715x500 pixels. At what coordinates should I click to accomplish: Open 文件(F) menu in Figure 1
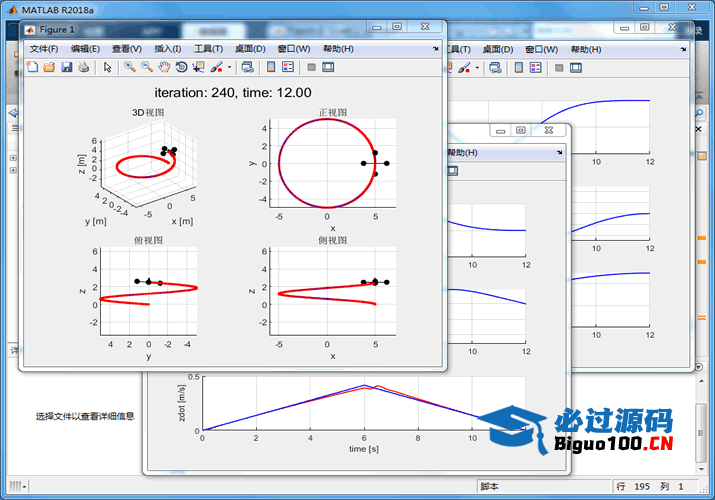tap(44, 48)
